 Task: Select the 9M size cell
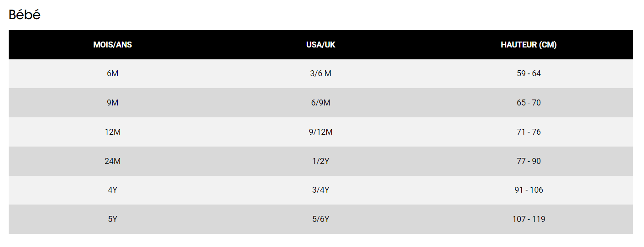point(112,103)
